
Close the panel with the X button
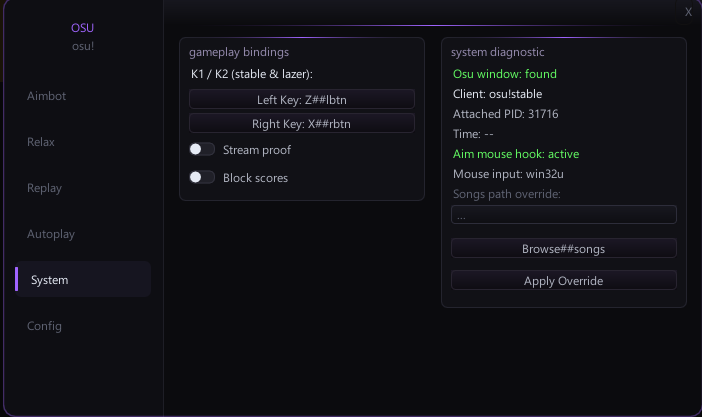pyautogui.click(x=688, y=12)
